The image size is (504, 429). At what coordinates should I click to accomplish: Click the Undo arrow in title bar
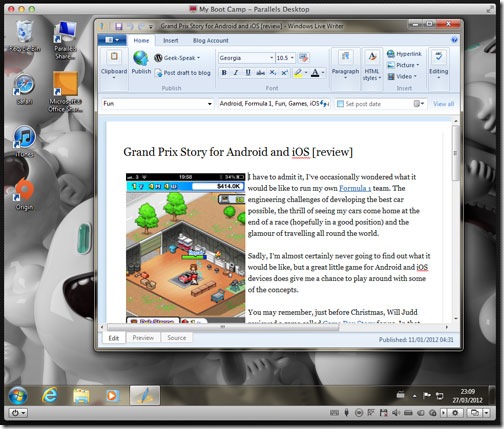point(130,26)
